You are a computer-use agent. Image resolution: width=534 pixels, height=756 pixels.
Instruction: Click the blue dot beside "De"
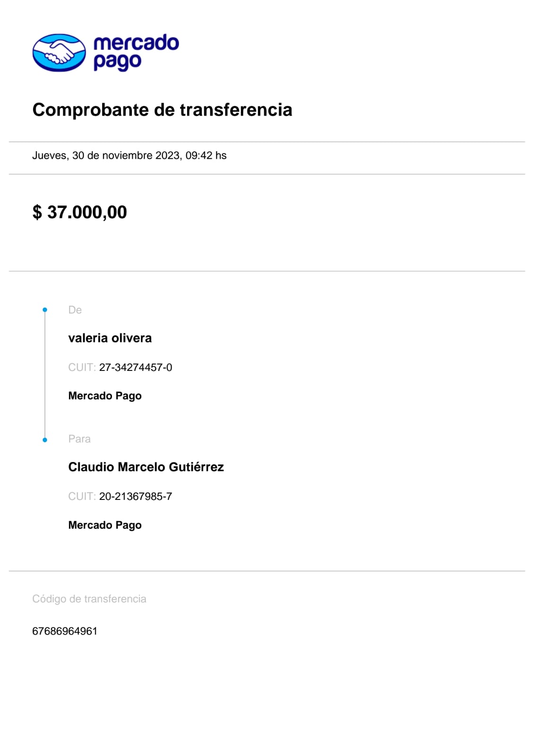click(45, 310)
